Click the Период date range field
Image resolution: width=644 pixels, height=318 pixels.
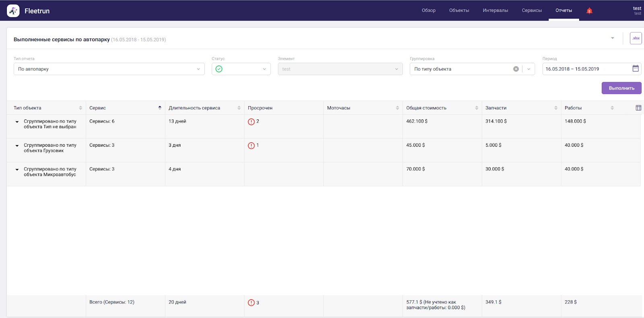coord(586,69)
